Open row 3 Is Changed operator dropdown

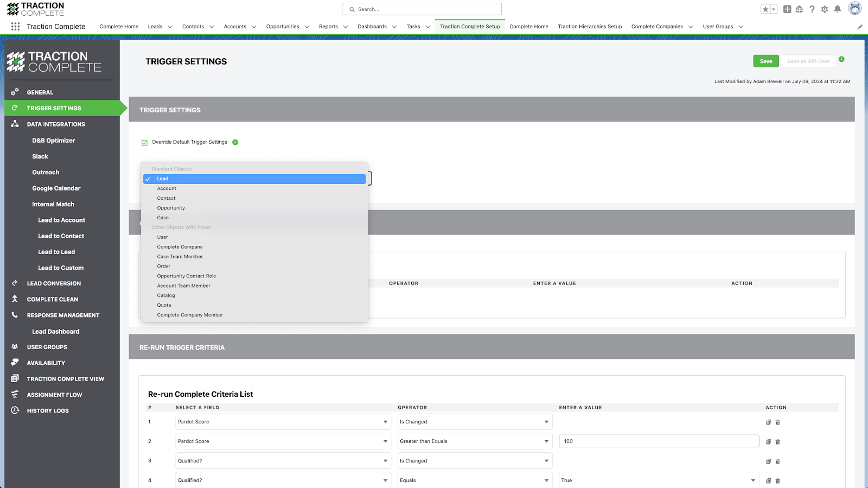[475, 461]
